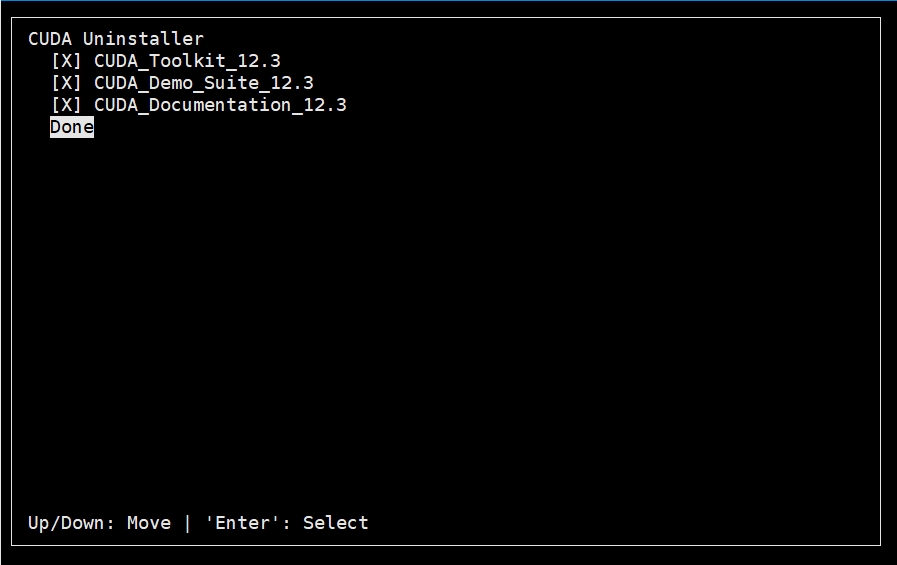The height and width of the screenshot is (565, 897).
Task: Click the word Select in the footer
Action: [x=336, y=523]
